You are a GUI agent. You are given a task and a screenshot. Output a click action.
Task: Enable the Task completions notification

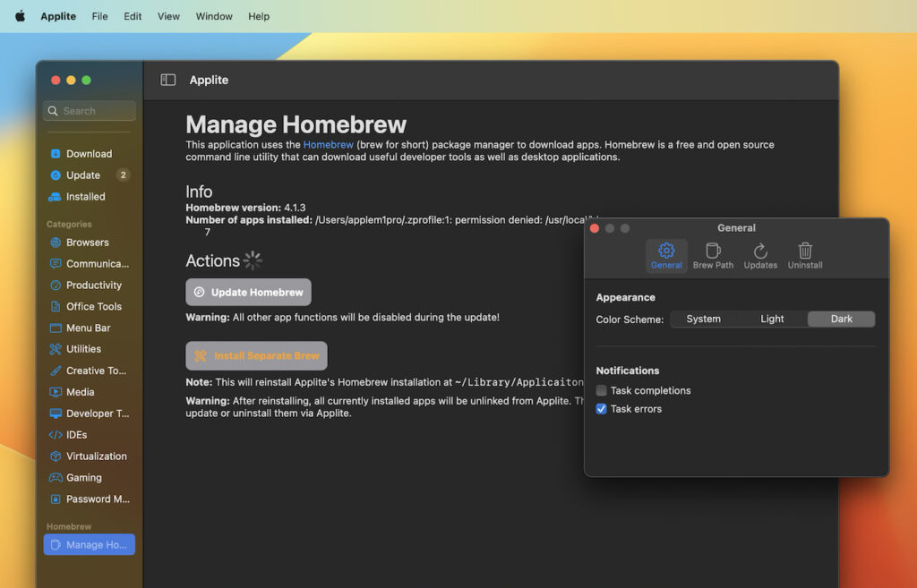[602, 390]
